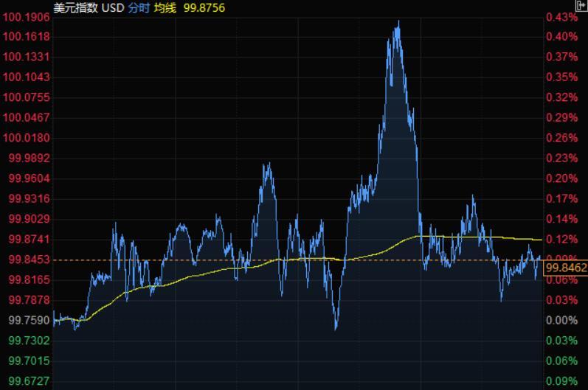The height and width of the screenshot is (390, 588).
Task: Click the 100.1043 price axis label
Action: (x=27, y=77)
